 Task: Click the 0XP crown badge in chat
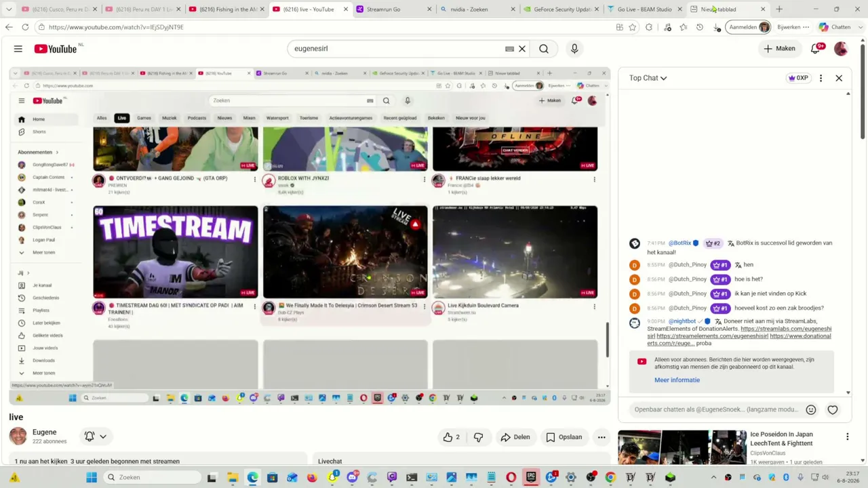click(798, 78)
